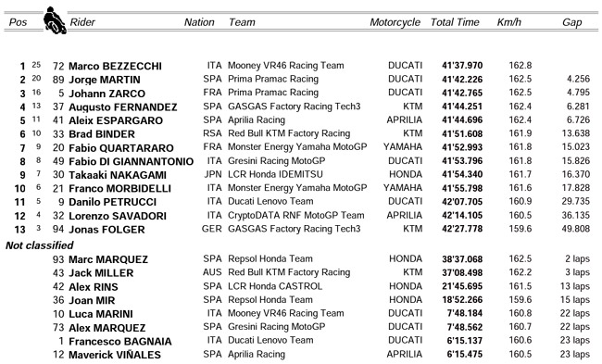Click the Pos column header

pyautogui.click(x=18, y=22)
